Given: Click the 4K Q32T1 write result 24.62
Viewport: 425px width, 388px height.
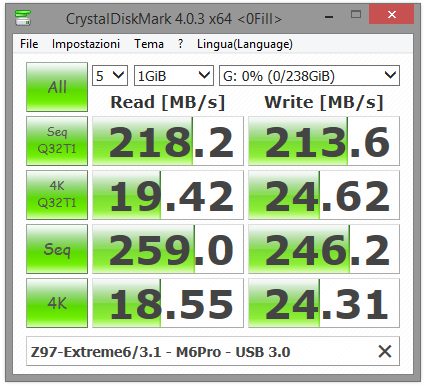Looking at the screenshot, I should click(x=324, y=195).
